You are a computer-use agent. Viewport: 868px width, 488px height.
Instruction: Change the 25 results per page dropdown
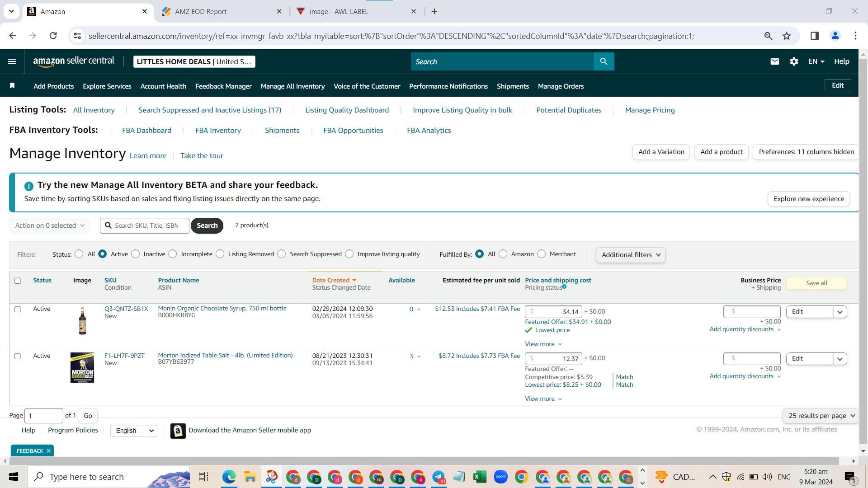pos(821,416)
